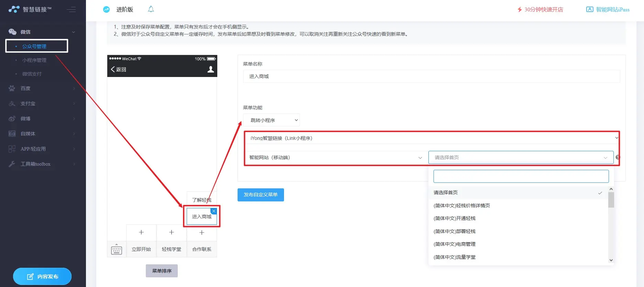Add submenu above 立即开始 with plus icon
Image resolution: width=644 pixels, height=287 pixels.
point(141,232)
